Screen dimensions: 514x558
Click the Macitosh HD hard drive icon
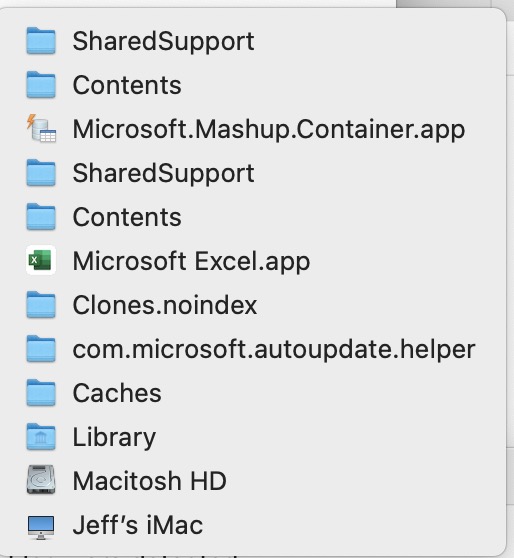click(41, 480)
